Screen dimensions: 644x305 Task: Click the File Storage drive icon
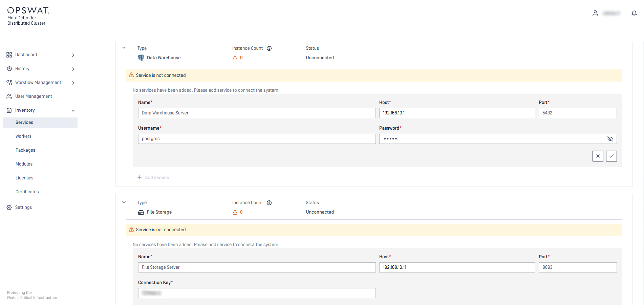(x=141, y=212)
